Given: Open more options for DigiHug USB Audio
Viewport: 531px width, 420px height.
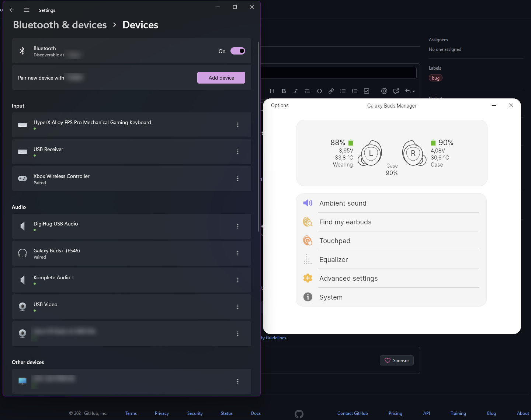Looking at the screenshot, I should [238, 226].
